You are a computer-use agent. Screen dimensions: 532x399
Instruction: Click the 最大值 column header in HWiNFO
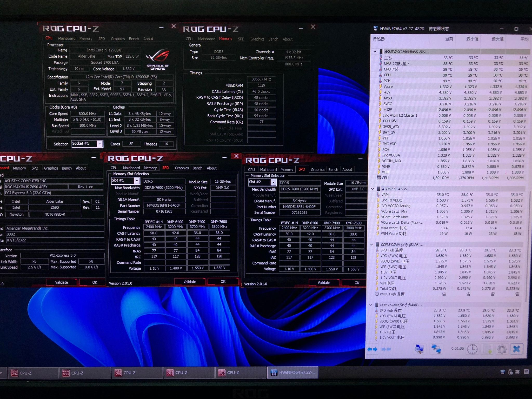(x=497, y=39)
